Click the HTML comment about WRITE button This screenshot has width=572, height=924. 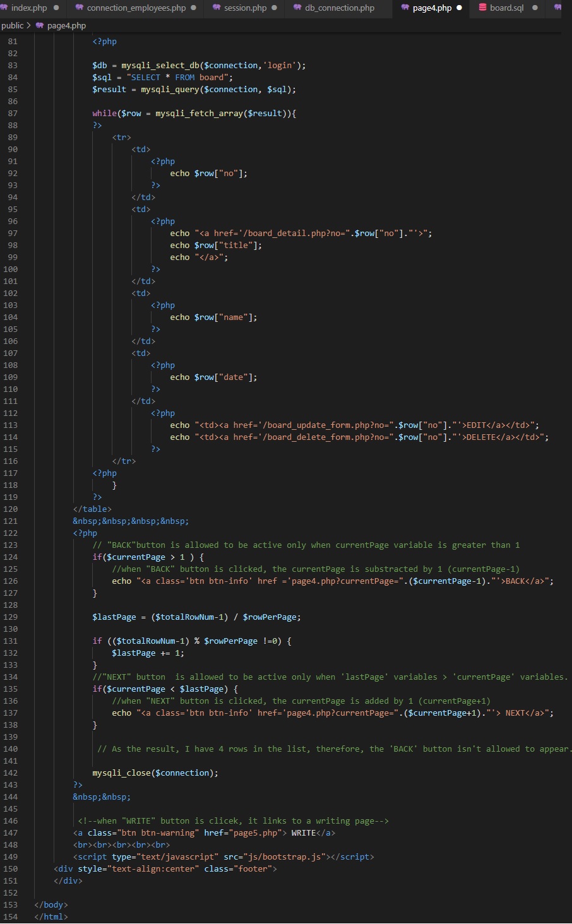coord(234,821)
